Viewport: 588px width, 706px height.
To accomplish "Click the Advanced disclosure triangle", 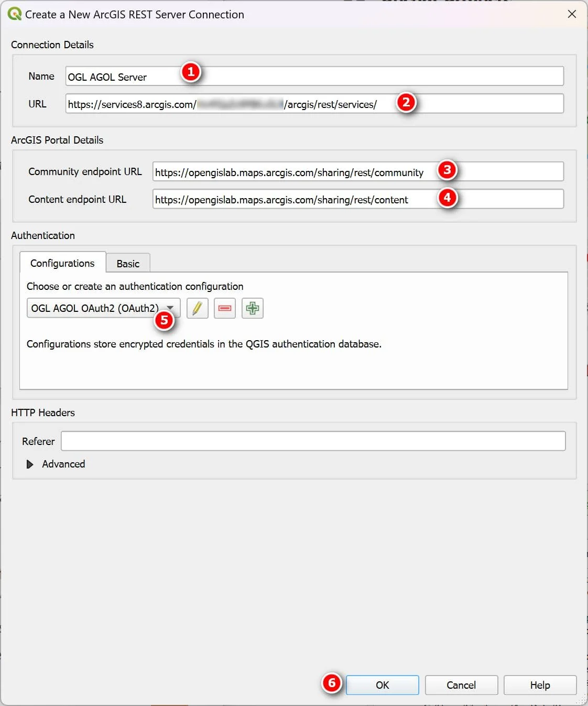I will pos(30,464).
